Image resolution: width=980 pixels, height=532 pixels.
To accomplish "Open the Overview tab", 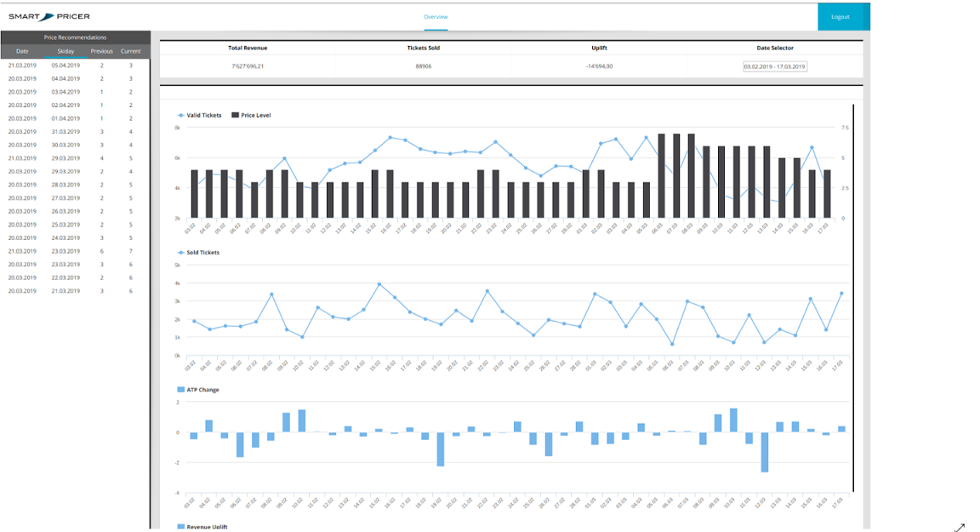I will [436, 17].
